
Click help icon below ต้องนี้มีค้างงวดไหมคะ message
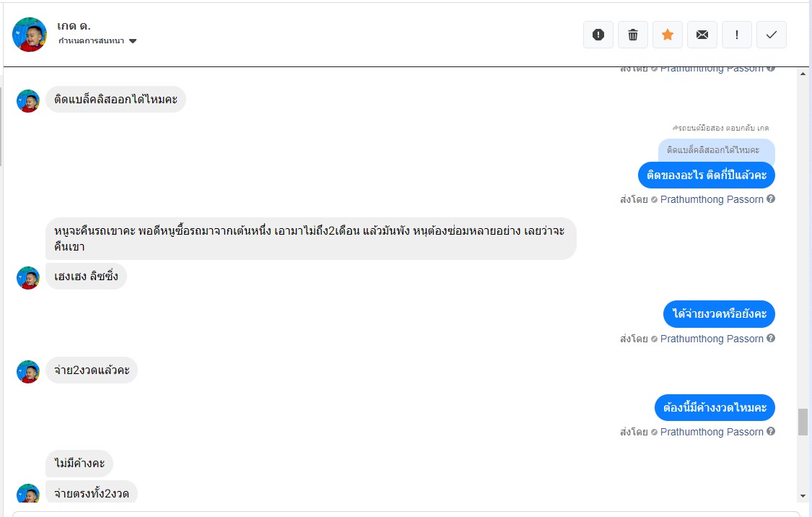click(771, 432)
